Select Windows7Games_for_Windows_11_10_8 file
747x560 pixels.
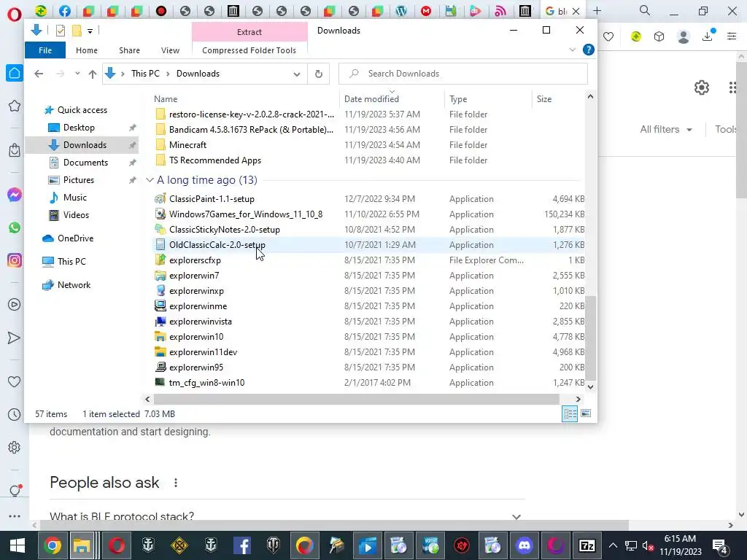245,214
